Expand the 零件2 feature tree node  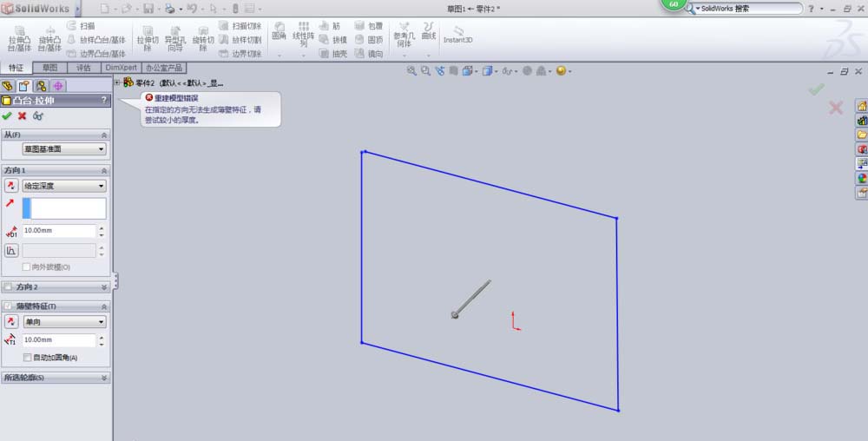pyautogui.click(x=117, y=82)
